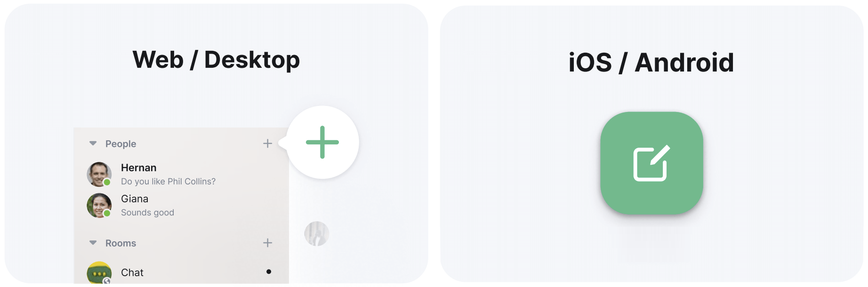Screen dimensions: 868x287
Task: Click the Web / Desktop heading
Action: coord(216,60)
